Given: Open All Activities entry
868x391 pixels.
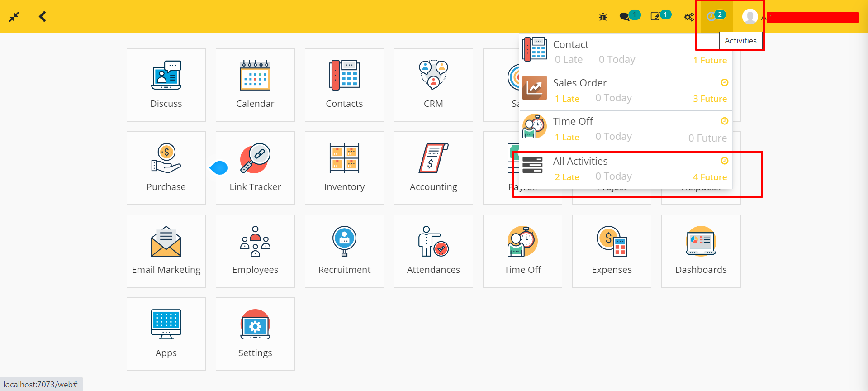Looking at the screenshot, I should tap(626, 170).
